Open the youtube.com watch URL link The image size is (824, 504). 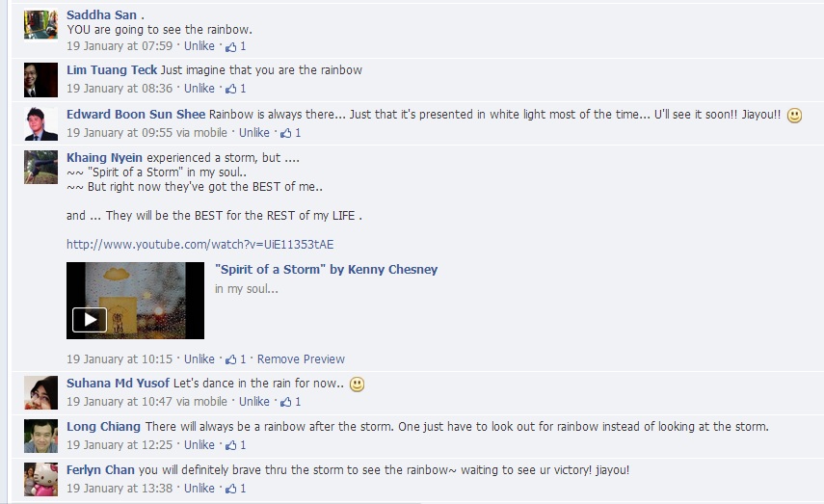click(x=199, y=245)
